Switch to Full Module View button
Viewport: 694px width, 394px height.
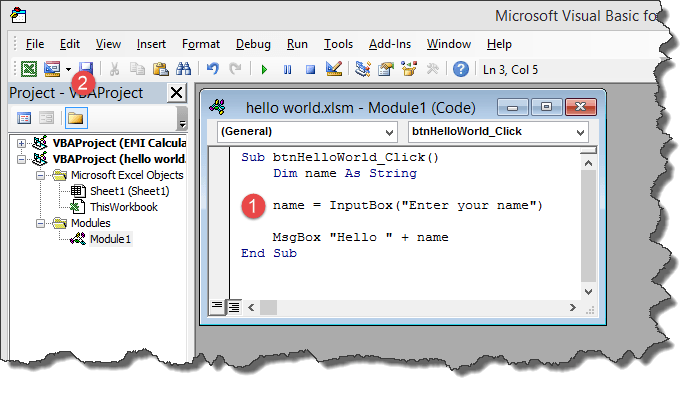tap(234, 307)
